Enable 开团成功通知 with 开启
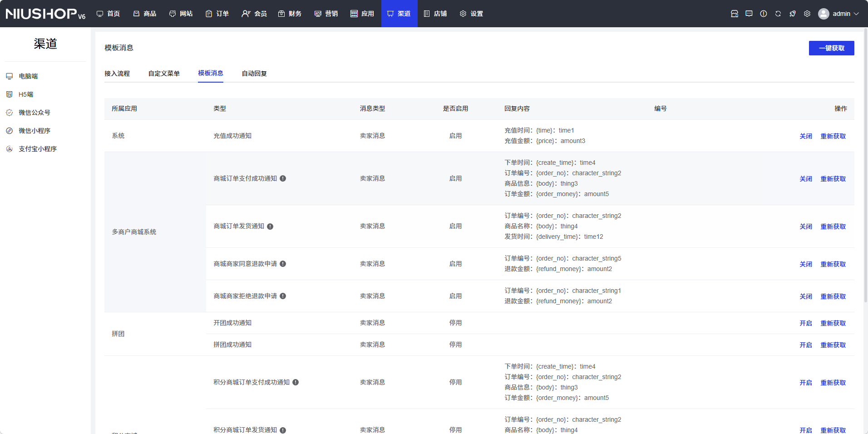The height and width of the screenshot is (434, 868). [x=805, y=323]
